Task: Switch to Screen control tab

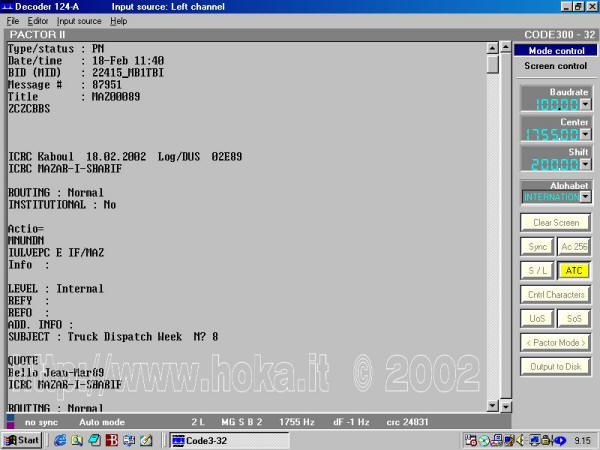Action: click(x=555, y=66)
